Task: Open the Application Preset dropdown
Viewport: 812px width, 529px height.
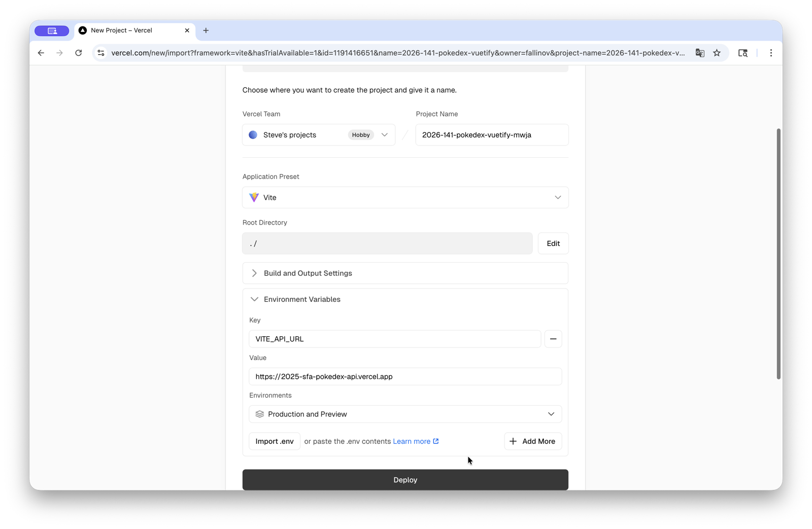Action: 557,197
